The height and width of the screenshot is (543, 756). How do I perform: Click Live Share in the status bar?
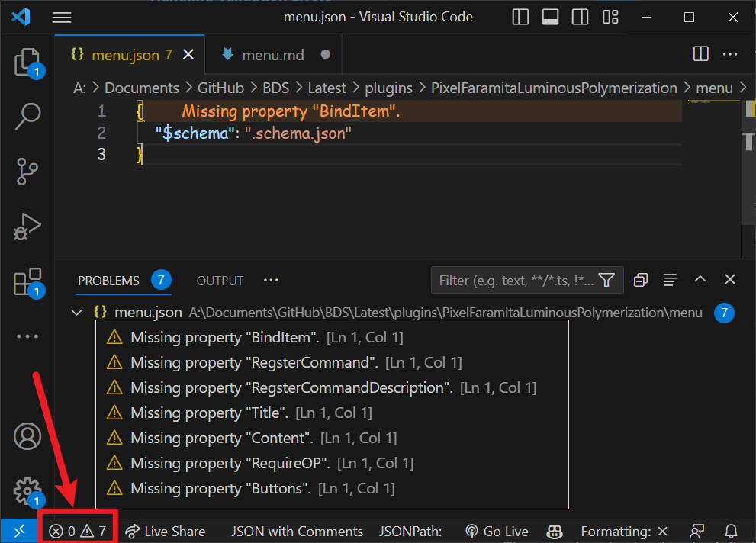(166, 532)
